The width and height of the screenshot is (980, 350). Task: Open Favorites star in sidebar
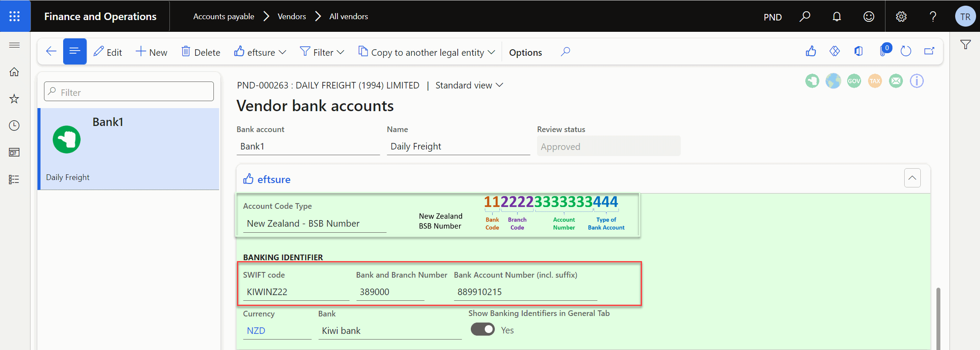point(14,99)
